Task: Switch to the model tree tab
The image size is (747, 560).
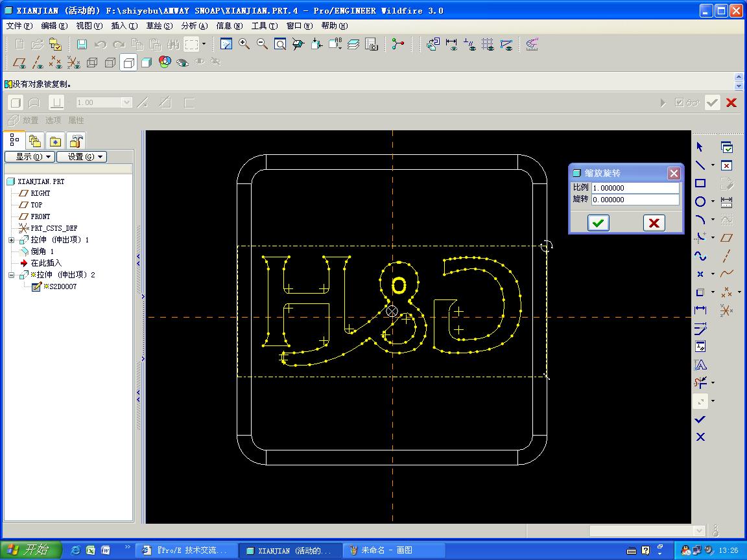Action: pos(14,140)
